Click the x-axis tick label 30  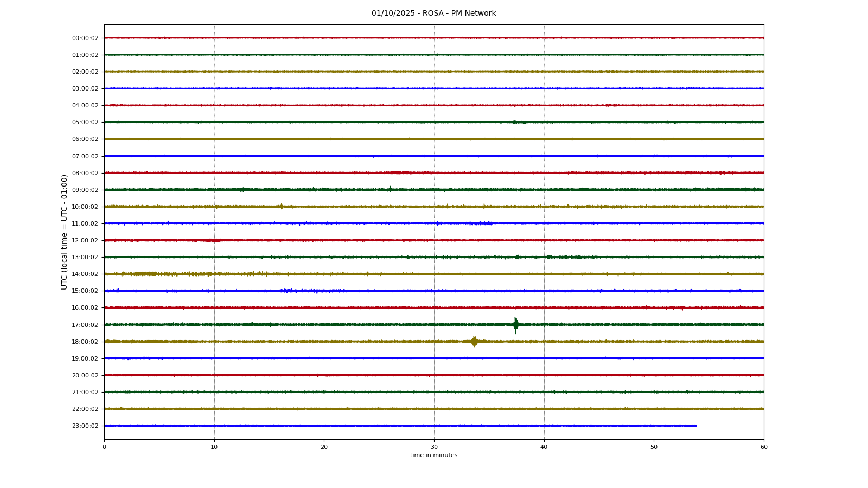[434, 447]
